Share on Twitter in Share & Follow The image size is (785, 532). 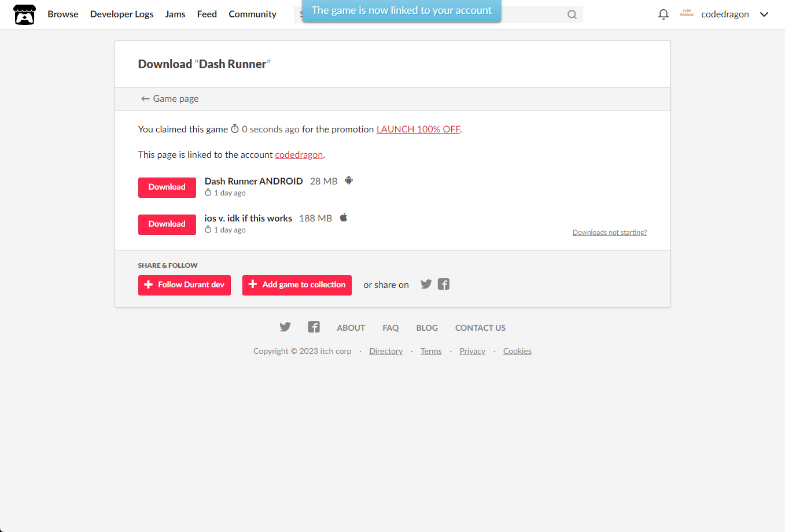tap(426, 284)
